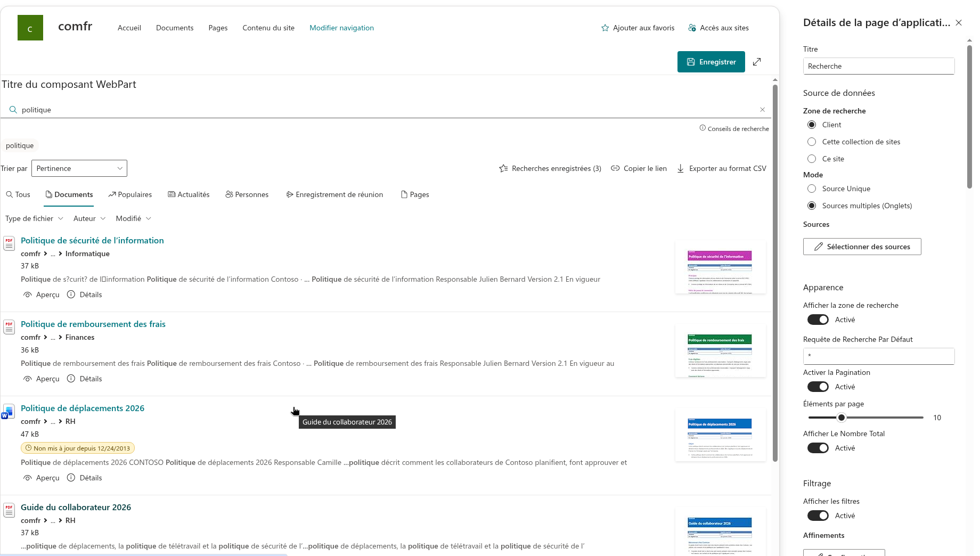This screenshot has height=556, width=980.
Task: Open Recherches enregistrées (3)
Action: coord(550,168)
